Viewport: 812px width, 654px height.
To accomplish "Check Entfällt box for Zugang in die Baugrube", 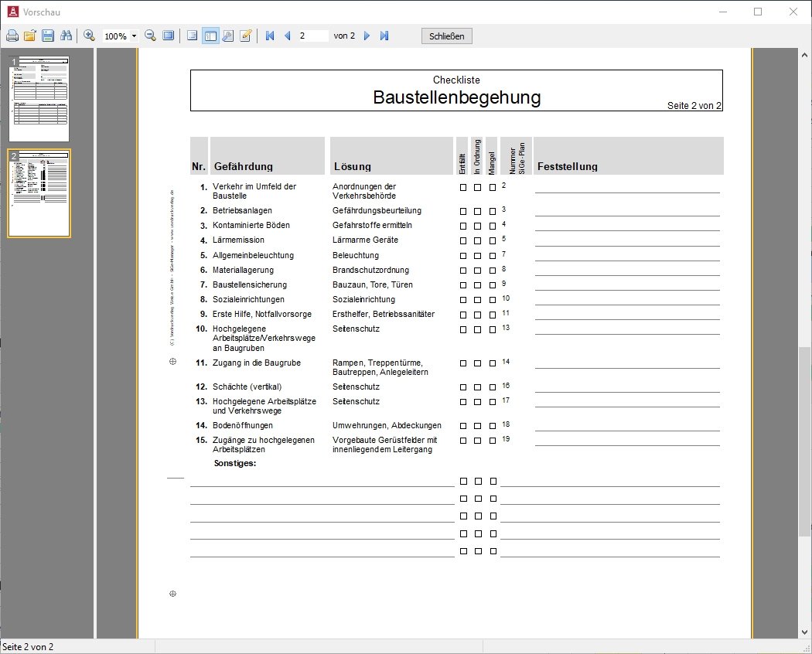I will point(463,363).
